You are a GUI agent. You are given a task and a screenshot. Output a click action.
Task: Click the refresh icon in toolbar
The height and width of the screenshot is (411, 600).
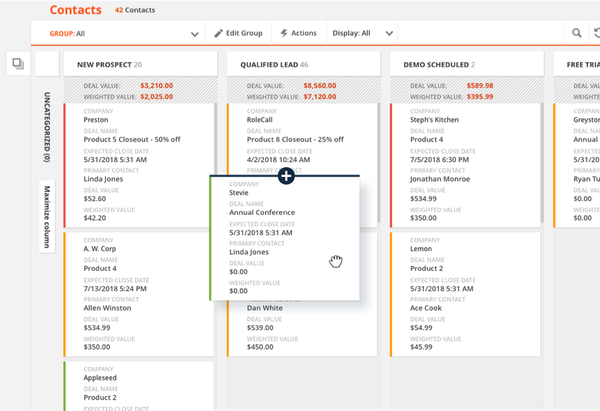[597, 33]
